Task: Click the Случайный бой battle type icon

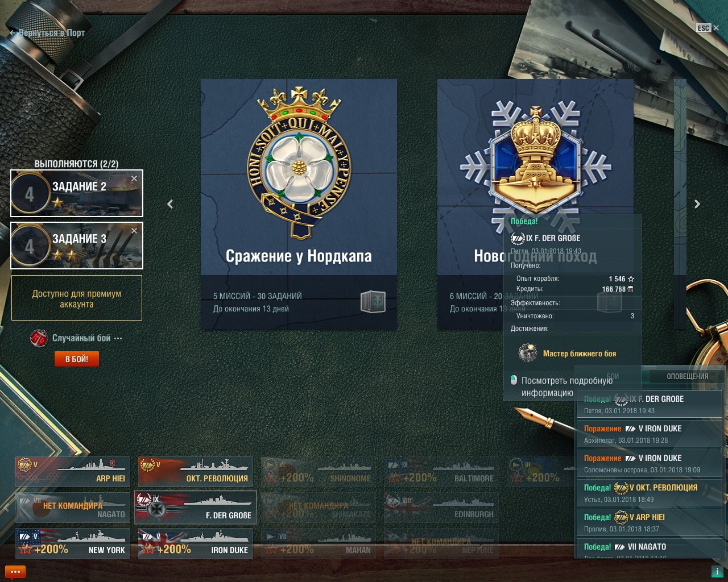Action: (x=39, y=338)
